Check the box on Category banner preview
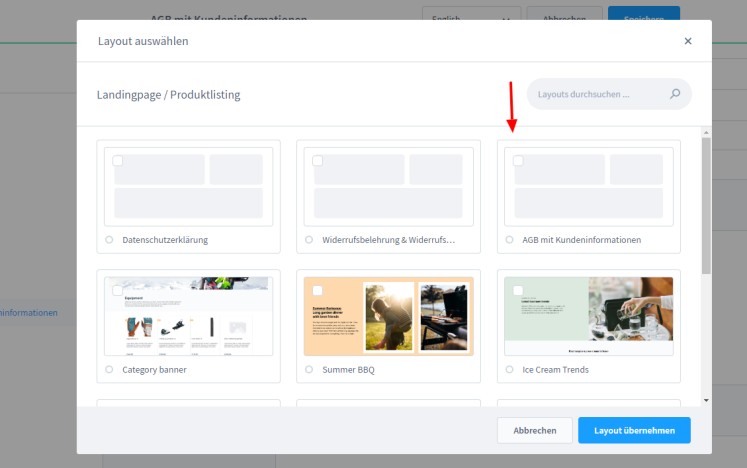Viewport: 747px width, 468px height. coord(118,290)
